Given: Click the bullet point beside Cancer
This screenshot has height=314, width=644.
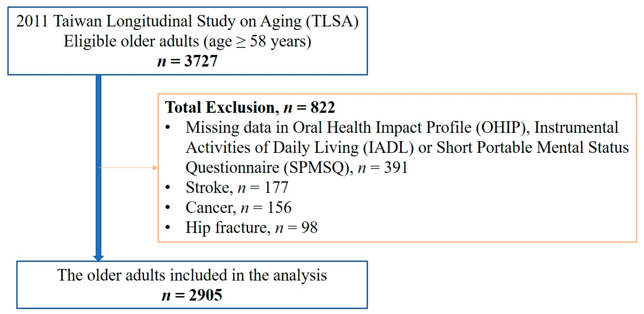Looking at the screenshot, I should (168, 207).
